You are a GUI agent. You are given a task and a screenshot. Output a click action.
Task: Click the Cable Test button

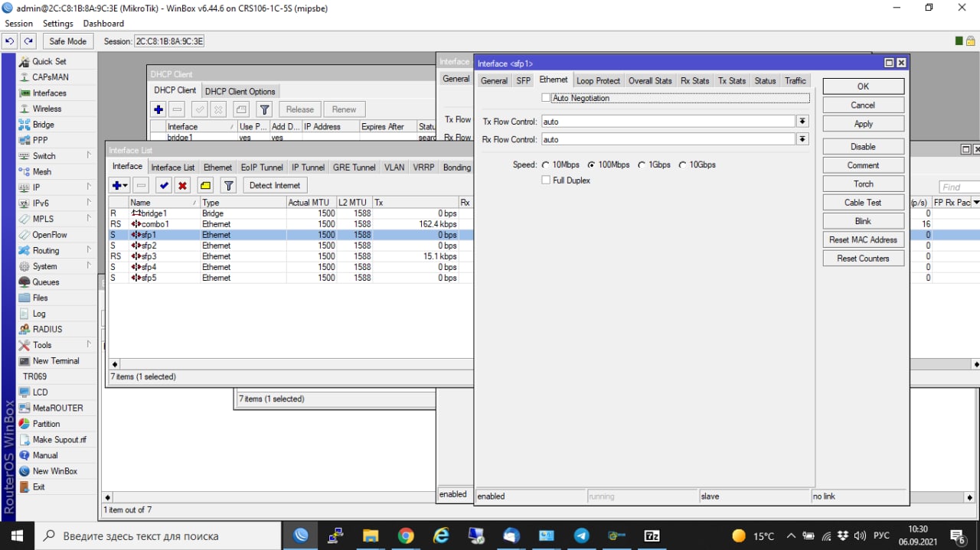[863, 203]
